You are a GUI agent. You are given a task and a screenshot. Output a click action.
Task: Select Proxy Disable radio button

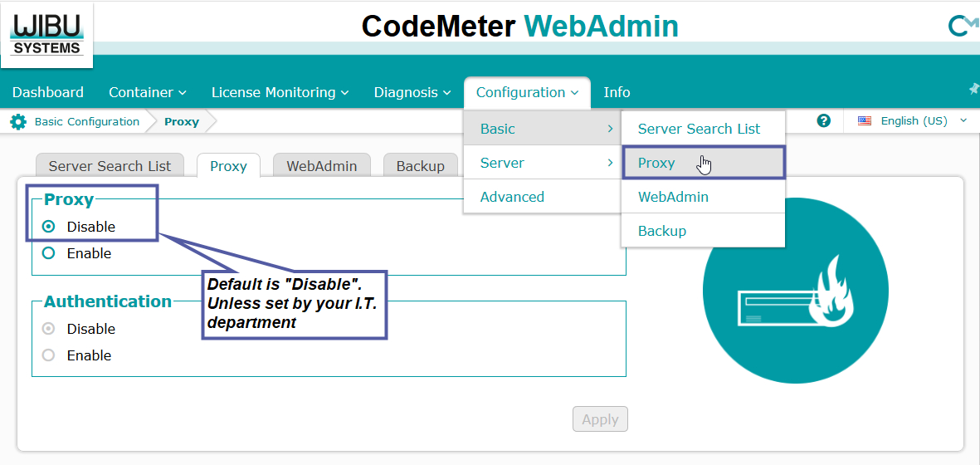pos(49,226)
